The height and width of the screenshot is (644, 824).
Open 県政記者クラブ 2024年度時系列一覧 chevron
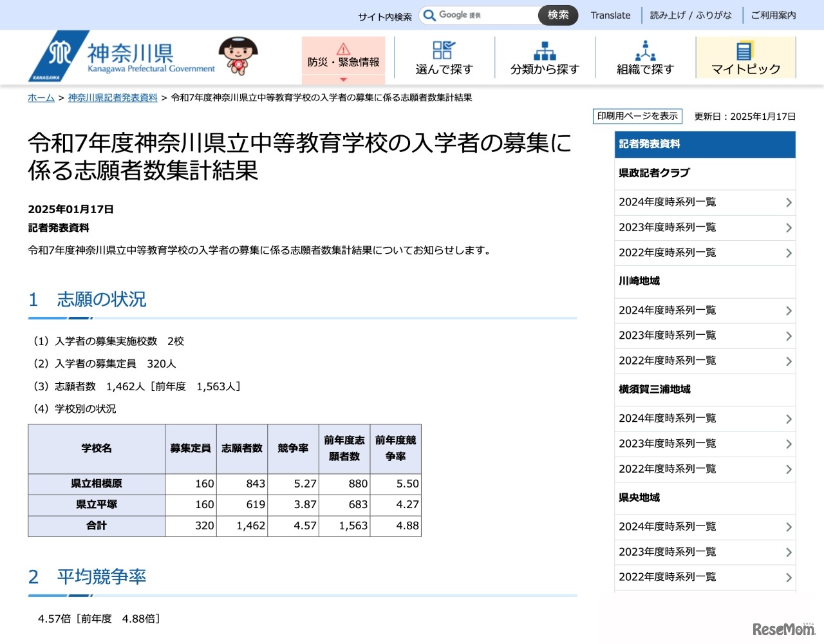tap(789, 203)
